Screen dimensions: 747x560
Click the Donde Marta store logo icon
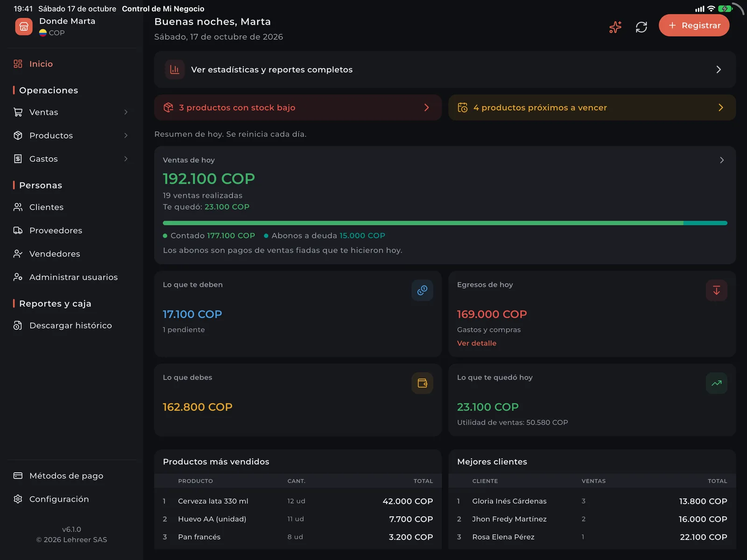tap(24, 27)
